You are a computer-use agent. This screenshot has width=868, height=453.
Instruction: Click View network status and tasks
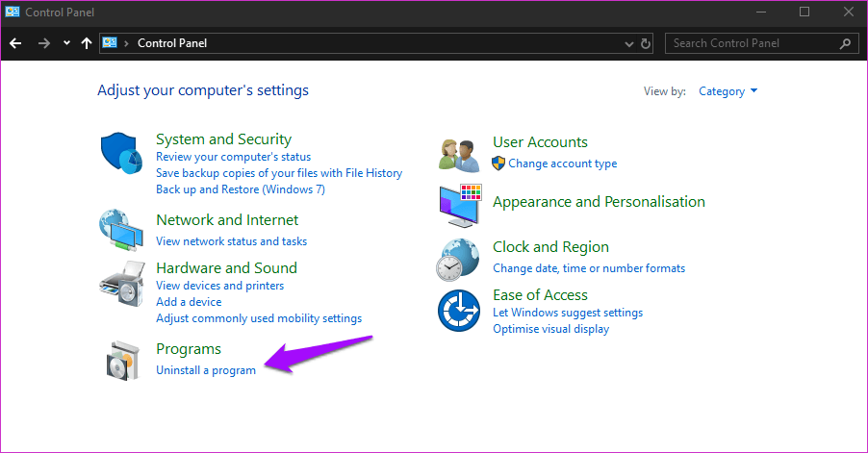231,241
